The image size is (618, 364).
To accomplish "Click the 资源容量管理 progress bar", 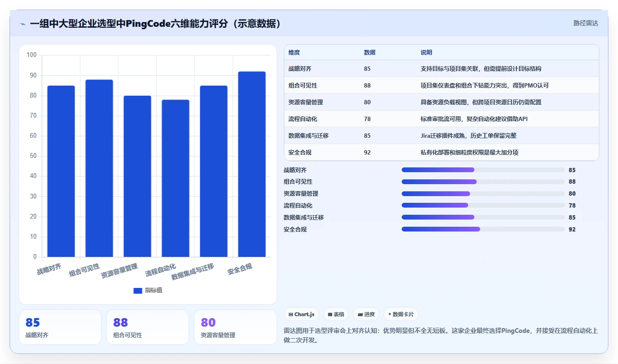I will click(x=483, y=194).
